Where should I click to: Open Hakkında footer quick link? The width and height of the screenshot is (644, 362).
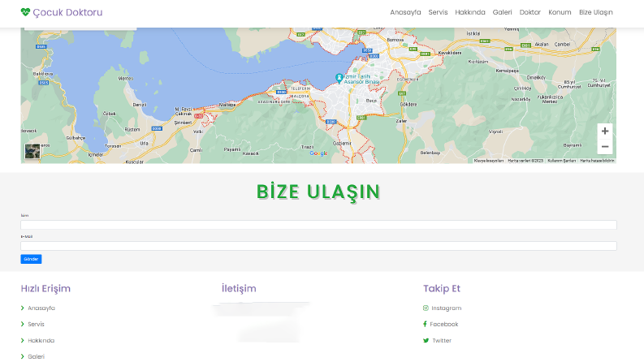coord(41,341)
